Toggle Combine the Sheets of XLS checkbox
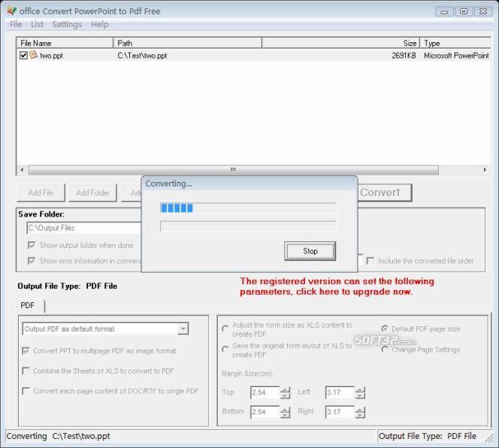 [x=26, y=371]
